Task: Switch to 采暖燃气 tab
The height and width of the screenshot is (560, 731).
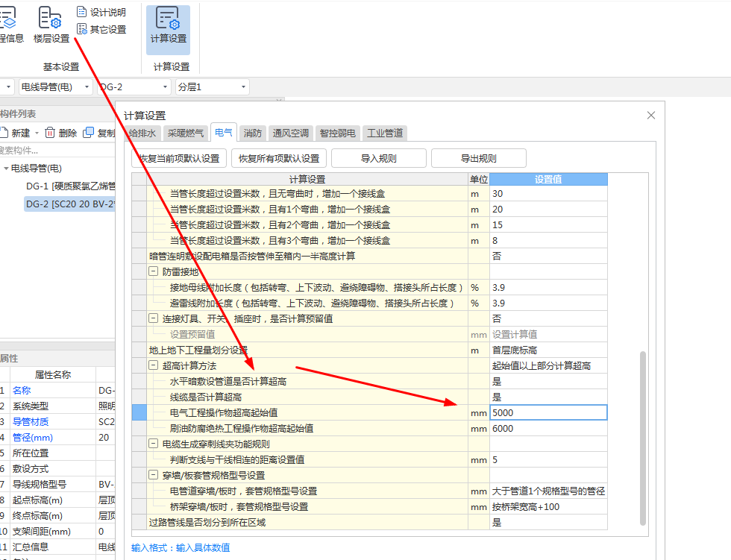Action: [x=186, y=133]
